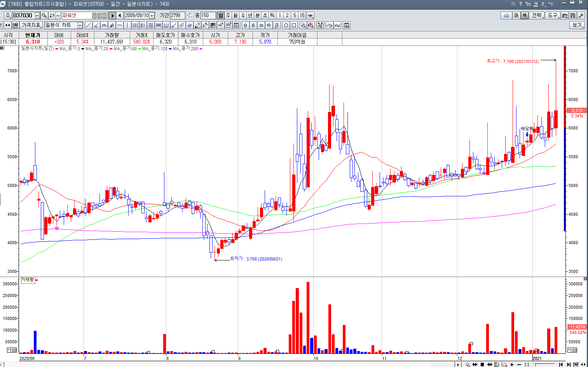
Task: Select the 15 interval button
Action: click(x=302, y=16)
